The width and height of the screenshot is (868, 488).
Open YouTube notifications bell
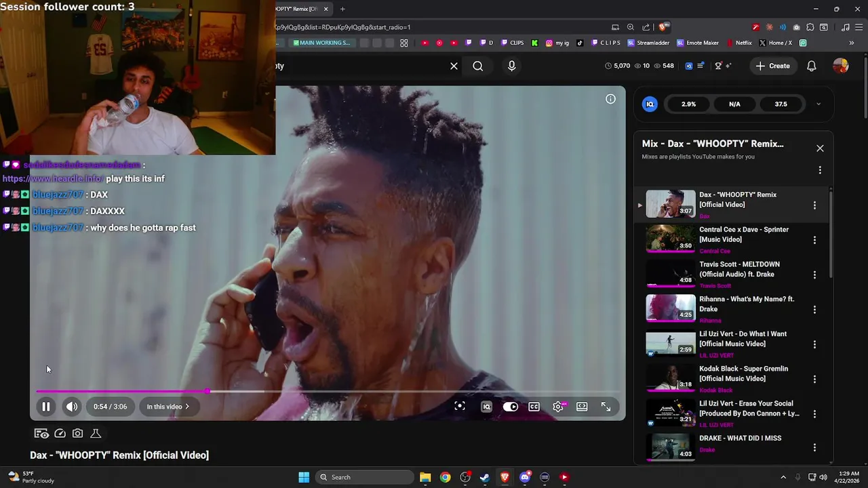[x=812, y=66]
